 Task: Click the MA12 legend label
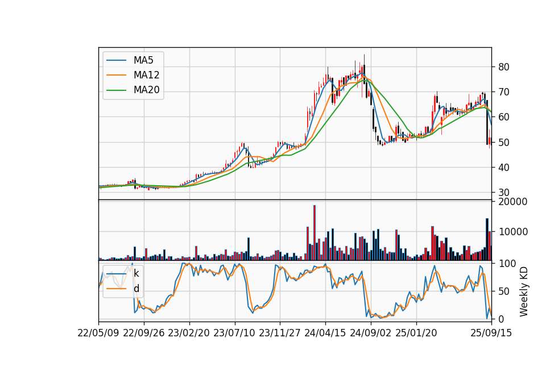click(x=146, y=75)
